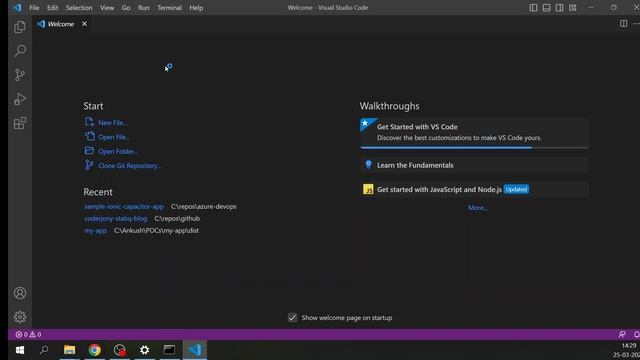The height and width of the screenshot is (360, 640).
Task: Open the Edit menu
Action: click(x=52, y=8)
